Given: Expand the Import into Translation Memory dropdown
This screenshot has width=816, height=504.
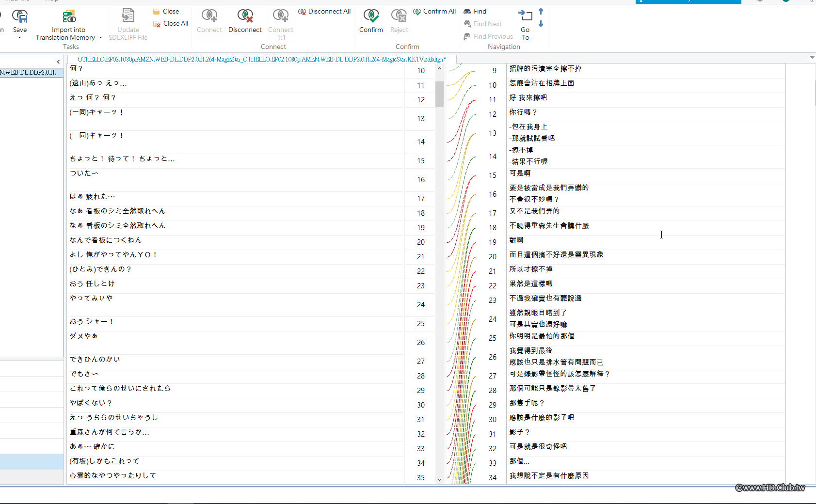Looking at the screenshot, I should tap(100, 38).
